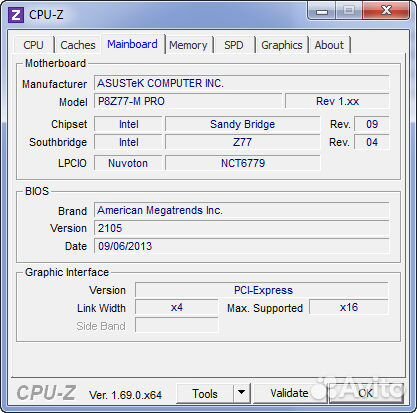417x413 pixels.
Task: Click the Max. Supported x16 value
Action: point(349,307)
